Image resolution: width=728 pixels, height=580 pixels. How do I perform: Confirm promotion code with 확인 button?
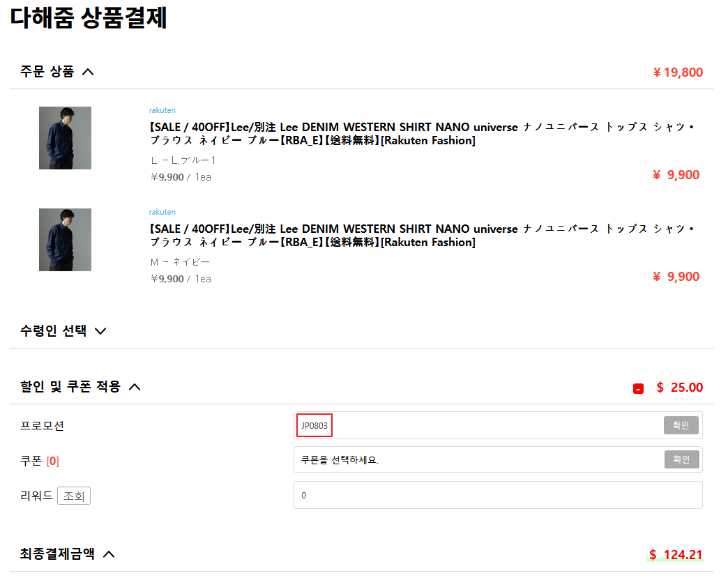click(681, 425)
